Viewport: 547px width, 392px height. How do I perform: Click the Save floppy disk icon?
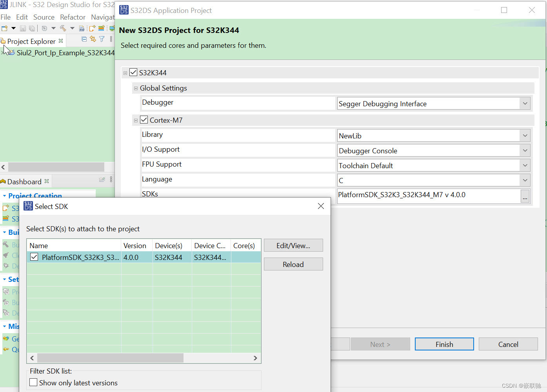(x=23, y=28)
